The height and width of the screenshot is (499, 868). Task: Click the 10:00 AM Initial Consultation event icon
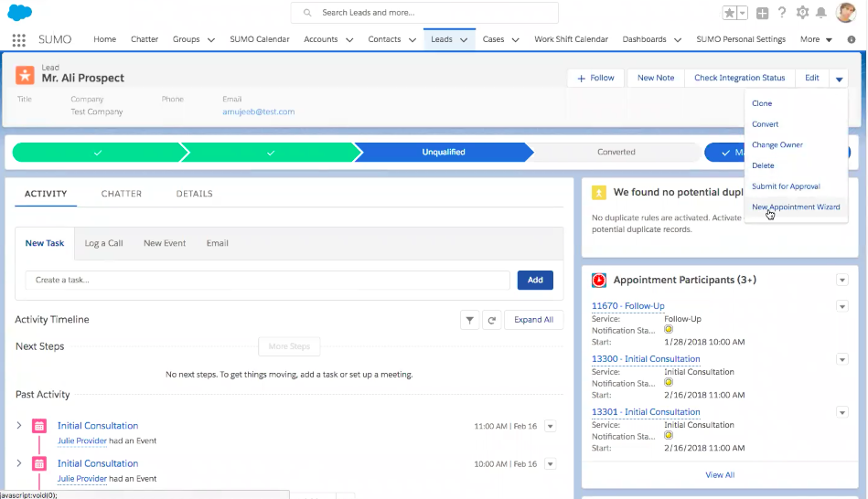(x=39, y=463)
